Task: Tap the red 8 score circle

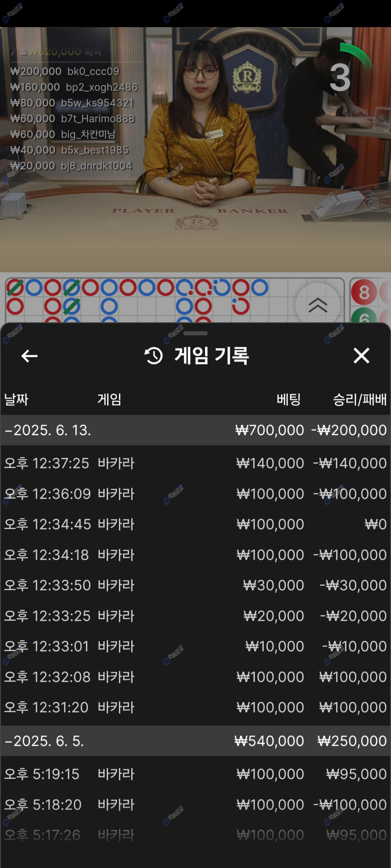Action: click(364, 292)
